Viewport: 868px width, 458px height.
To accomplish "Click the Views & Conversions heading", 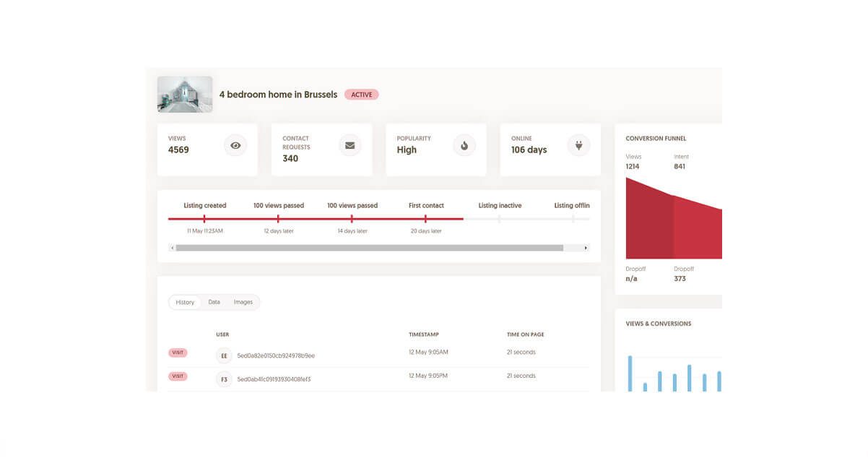I will [x=659, y=324].
